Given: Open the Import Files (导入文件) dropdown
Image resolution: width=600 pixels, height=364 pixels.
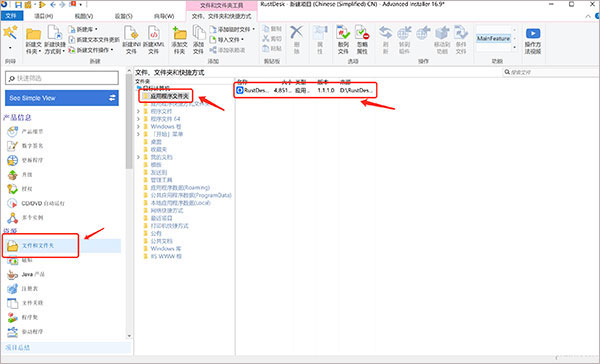Looking at the screenshot, I should pos(227,39).
